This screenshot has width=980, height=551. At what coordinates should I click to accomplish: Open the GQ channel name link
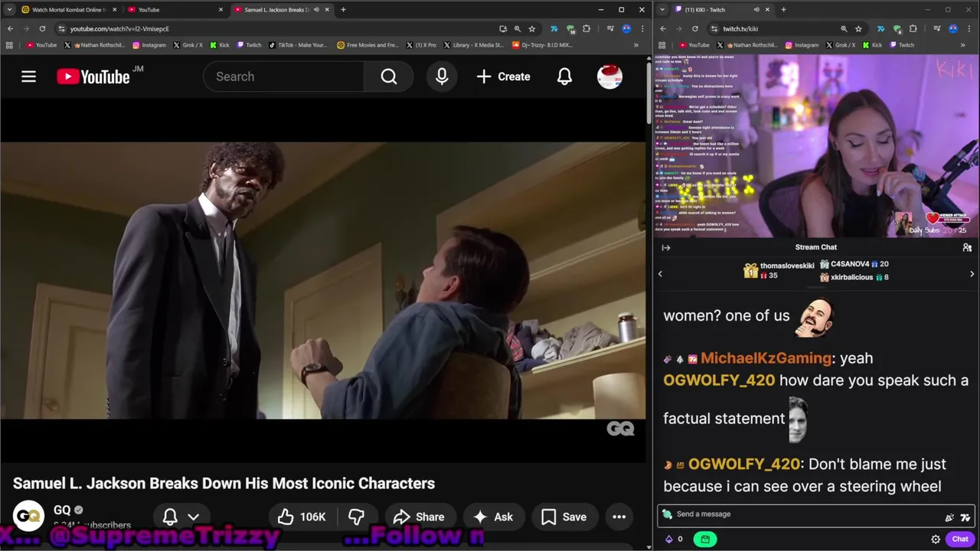(x=62, y=510)
